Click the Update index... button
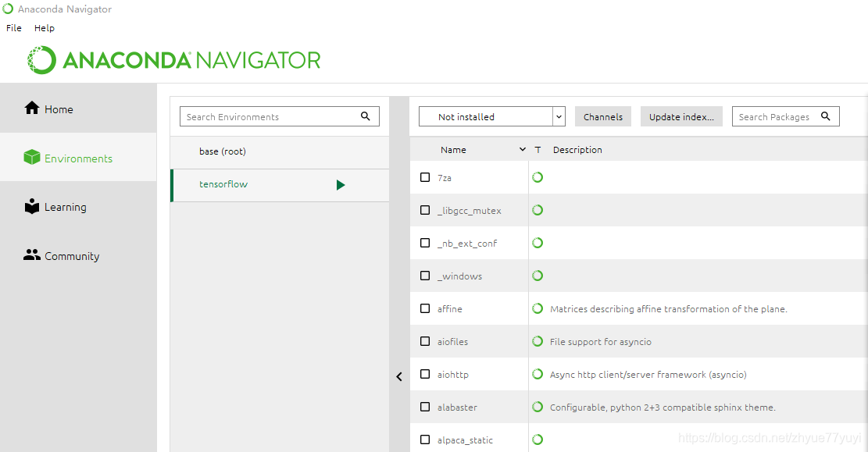Screen dimensions: 868x452 pyautogui.click(x=681, y=116)
